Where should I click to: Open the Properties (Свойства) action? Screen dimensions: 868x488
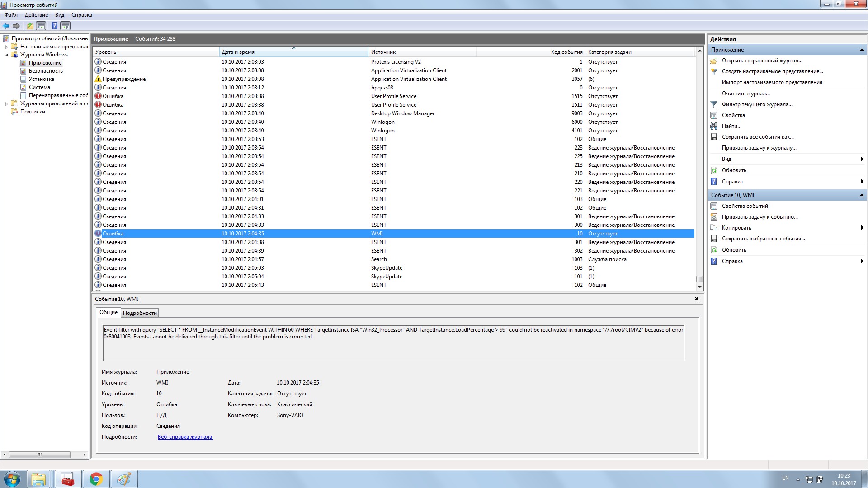pos(733,115)
